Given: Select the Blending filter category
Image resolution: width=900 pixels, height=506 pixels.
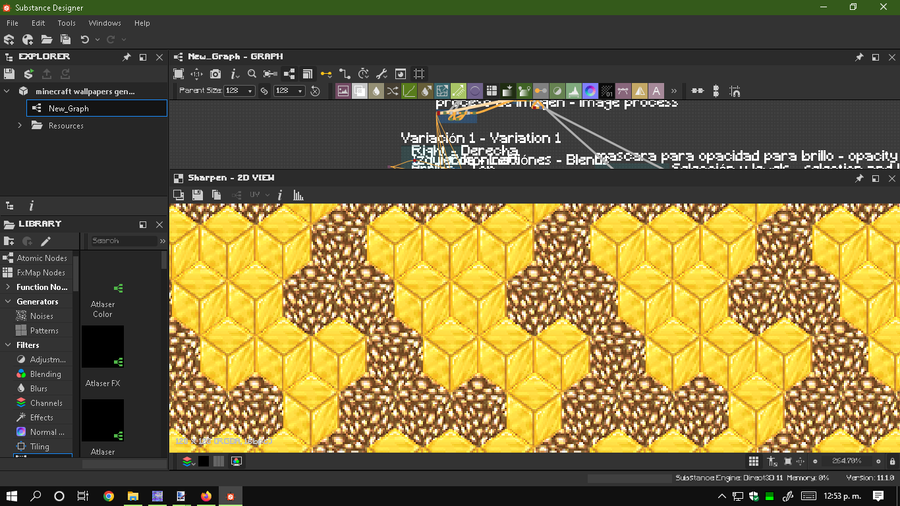Looking at the screenshot, I should coord(45,374).
